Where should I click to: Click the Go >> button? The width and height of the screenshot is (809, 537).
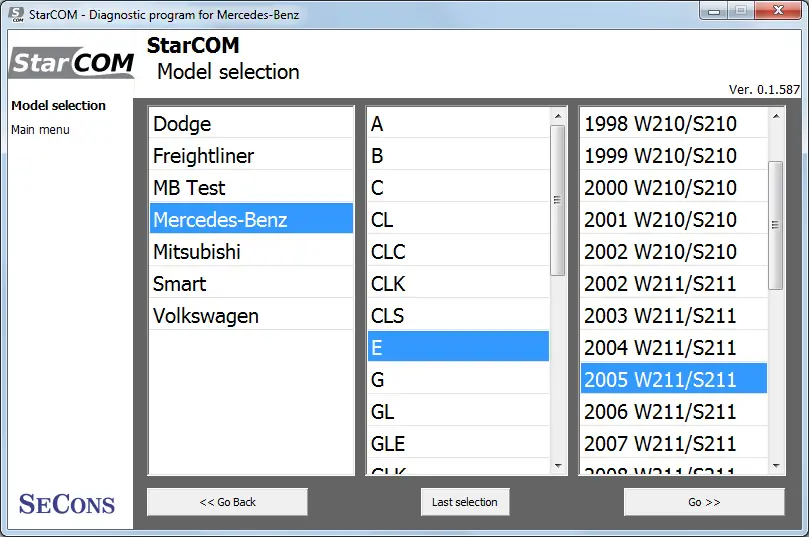click(x=704, y=502)
